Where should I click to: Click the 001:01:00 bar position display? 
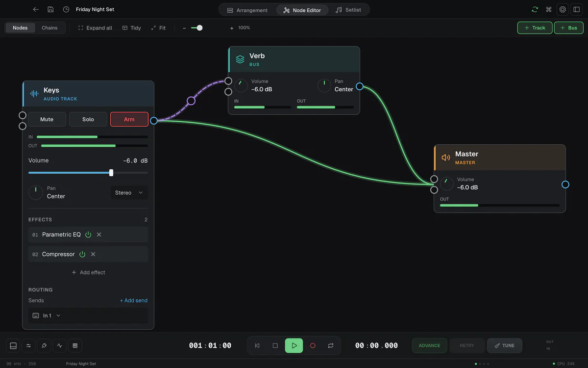coord(210,345)
